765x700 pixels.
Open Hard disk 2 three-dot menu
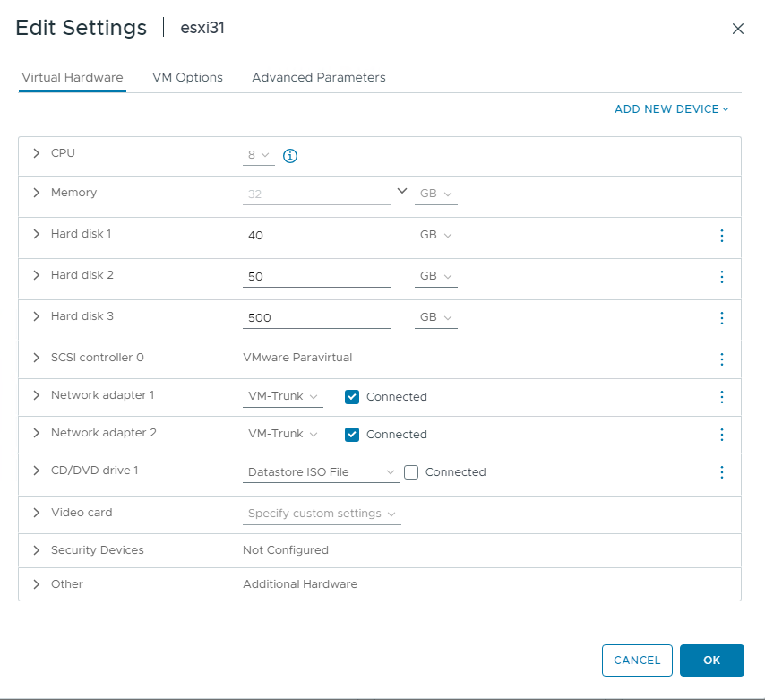click(721, 277)
